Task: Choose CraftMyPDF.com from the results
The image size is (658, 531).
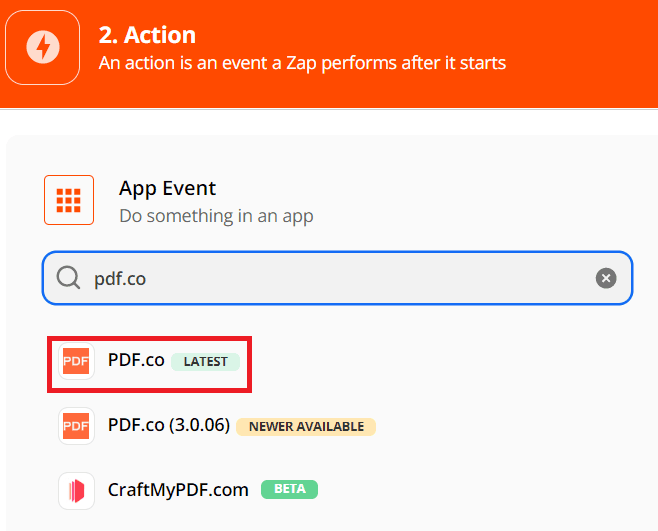Action: coord(178,490)
